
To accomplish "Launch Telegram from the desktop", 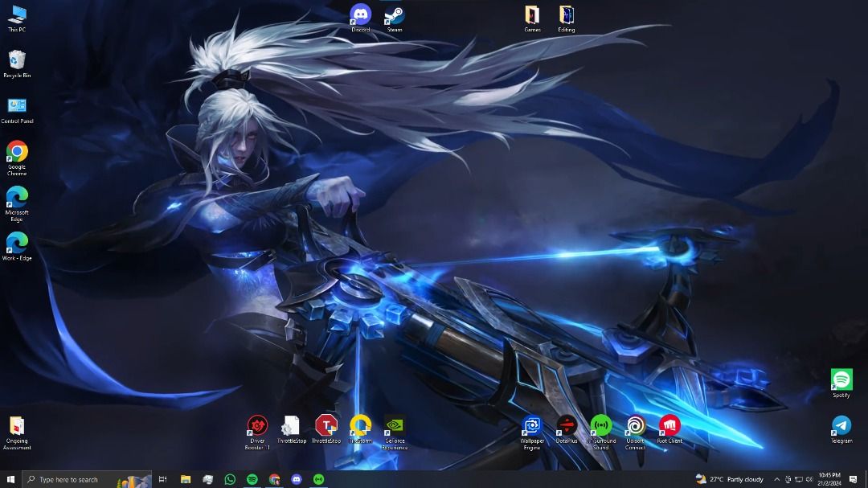I will pyautogui.click(x=841, y=429).
